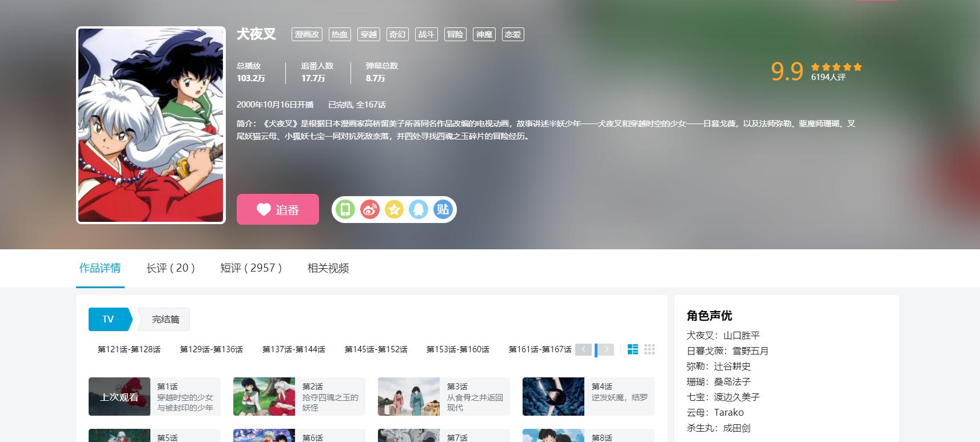The image size is (980, 442).
Task: Click the 恋爱 tag
Action: coord(513,34)
